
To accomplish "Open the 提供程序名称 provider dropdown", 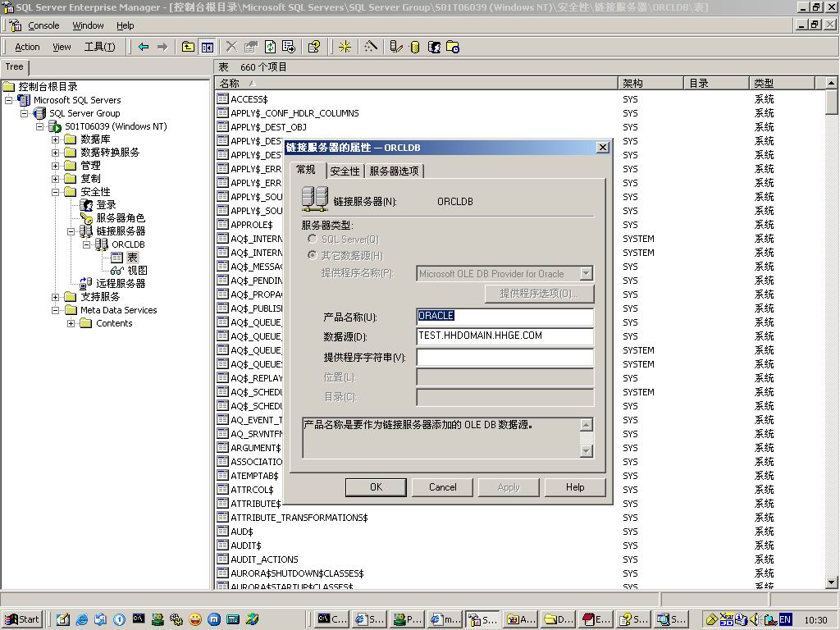I will [x=586, y=273].
